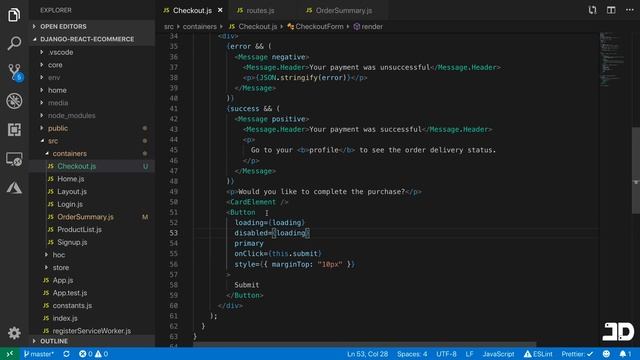This screenshot has width=640, height=360.
Task: Close the Checkout.js tab
Action: pos(220,10)
